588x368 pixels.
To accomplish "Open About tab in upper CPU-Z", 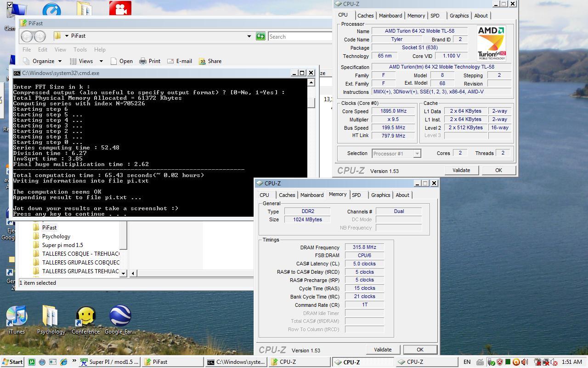I will pos(481,16).
